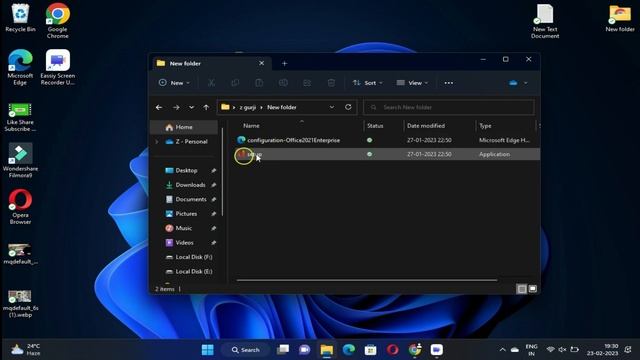This screenshot has height=360, width=640.
Task: Click the Windows Start button
Action: 207,350
